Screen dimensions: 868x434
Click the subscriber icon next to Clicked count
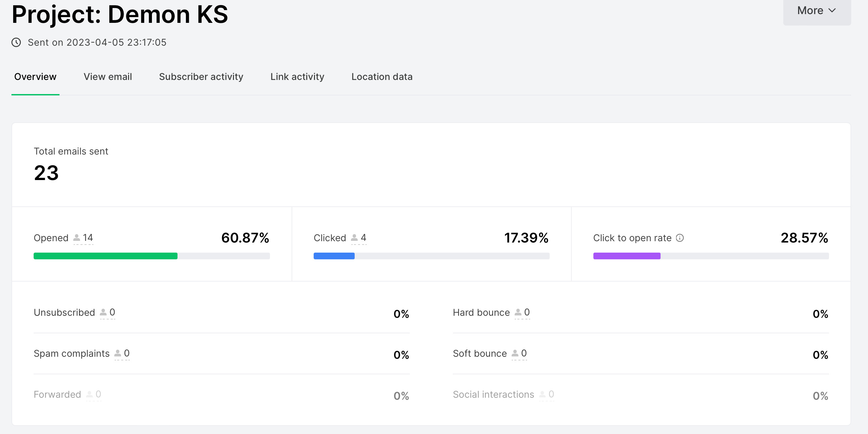pos(354,238)
